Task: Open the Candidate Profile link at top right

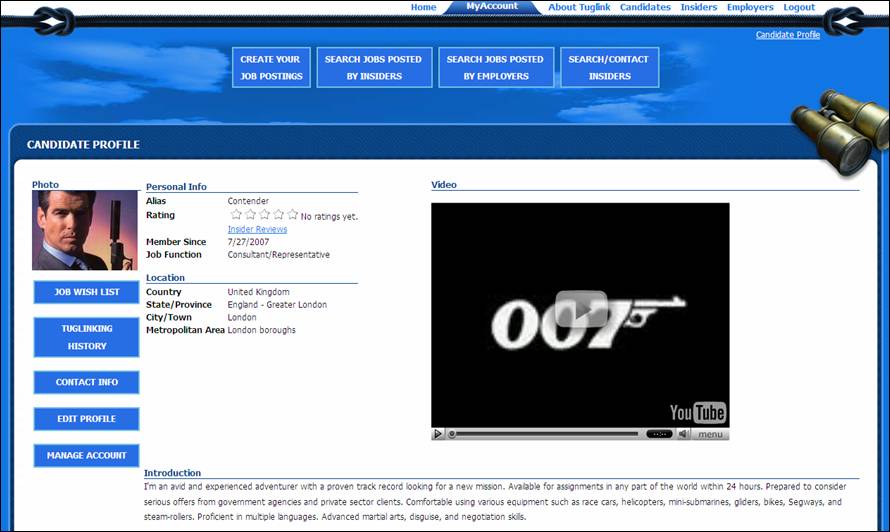Action: pos(788,35)
